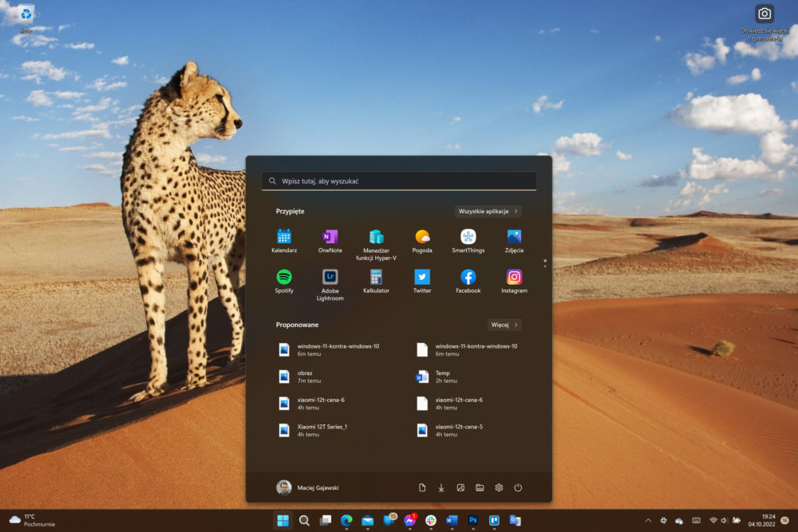Open Slack icon in system tray
798x532 pixels.
(664, 520)
